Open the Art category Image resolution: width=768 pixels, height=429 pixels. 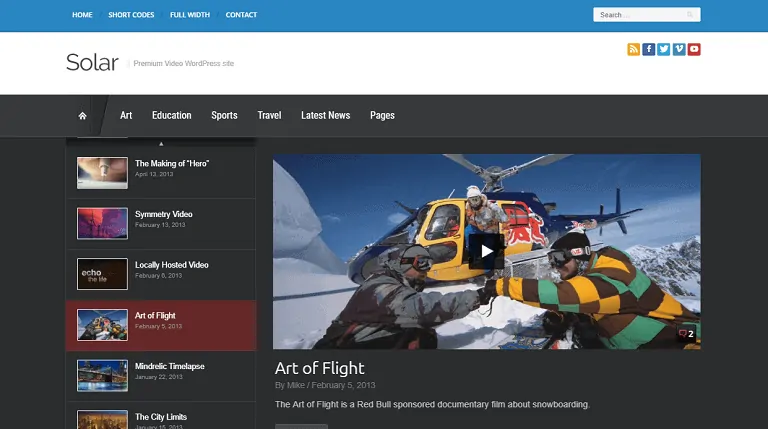[126, 116]
